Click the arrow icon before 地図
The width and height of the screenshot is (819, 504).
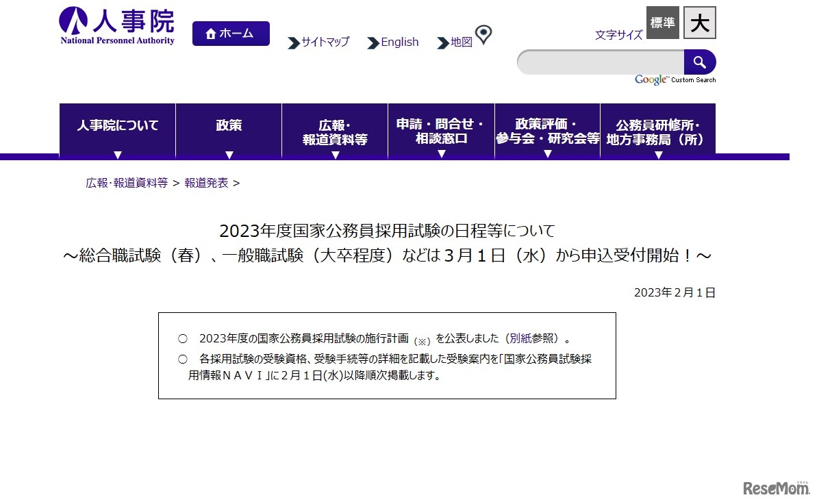tap(442, 42)
